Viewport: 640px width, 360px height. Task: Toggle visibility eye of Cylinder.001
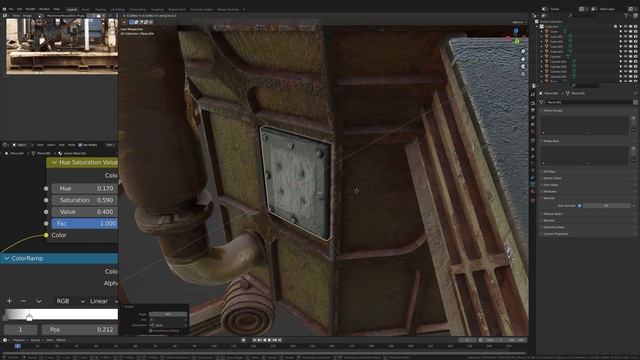pos(625,62)
